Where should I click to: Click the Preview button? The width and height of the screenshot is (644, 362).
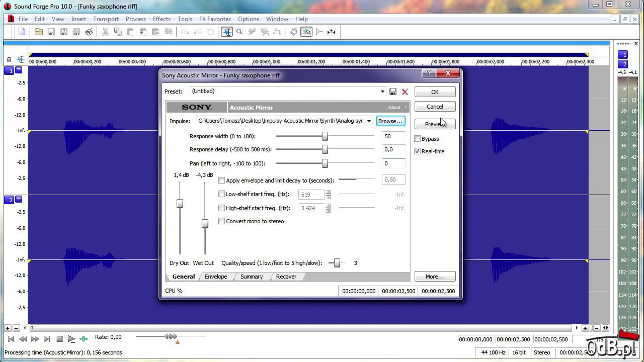click(435, 124)
